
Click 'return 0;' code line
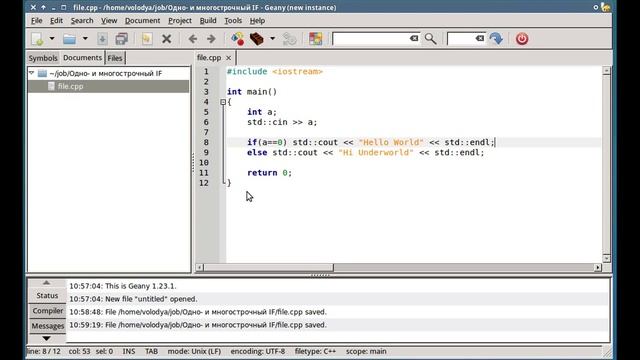point(269,173)
